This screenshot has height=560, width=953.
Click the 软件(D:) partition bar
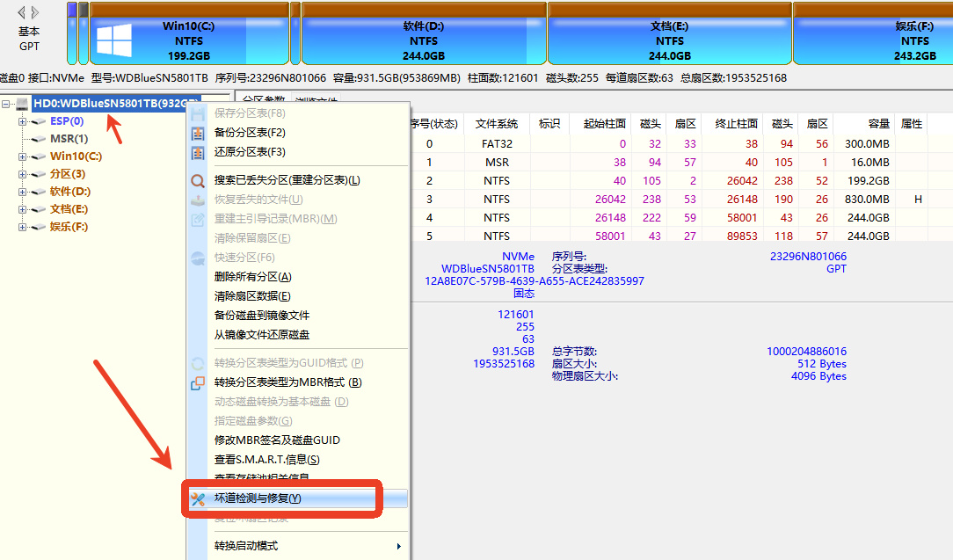click(x=424, y=33)
